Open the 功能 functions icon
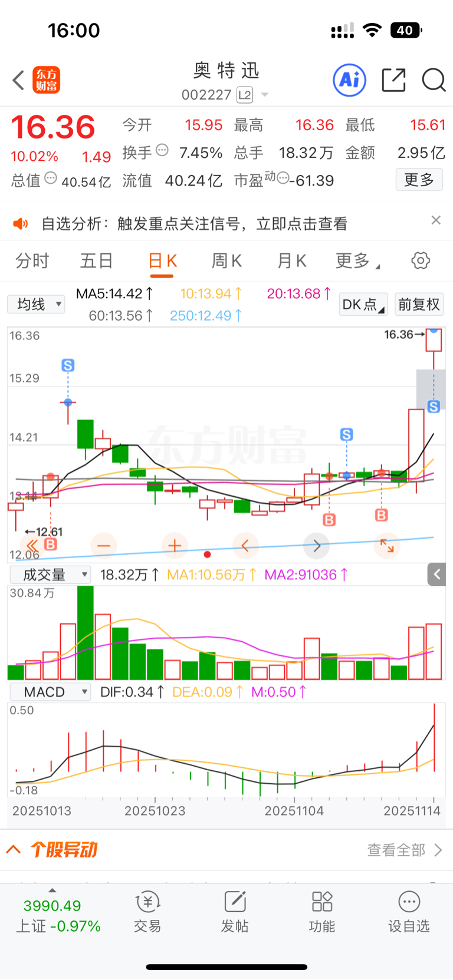Image resolution: width=453 pixels, height=980 pixels. point(322,912)
